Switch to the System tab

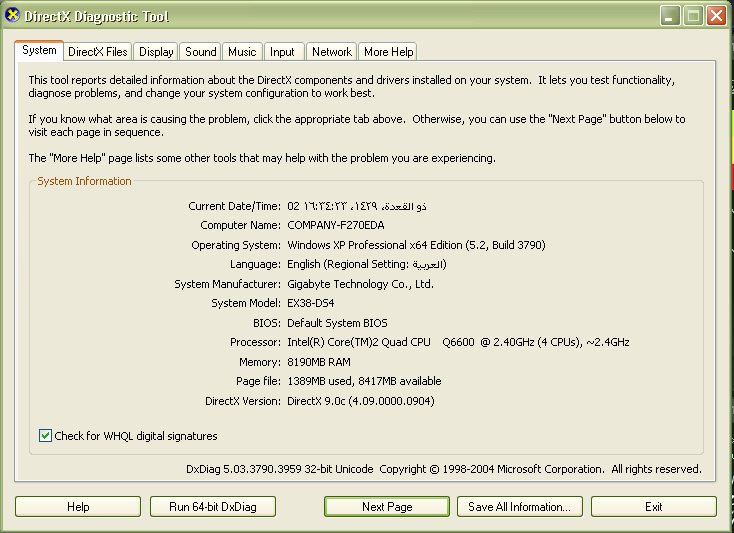39,51
